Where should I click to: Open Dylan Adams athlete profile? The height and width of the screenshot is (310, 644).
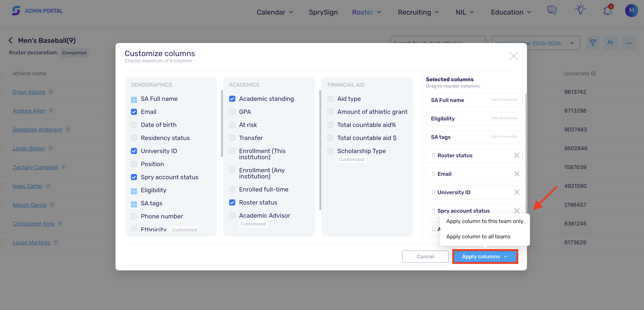click(29, 92)
